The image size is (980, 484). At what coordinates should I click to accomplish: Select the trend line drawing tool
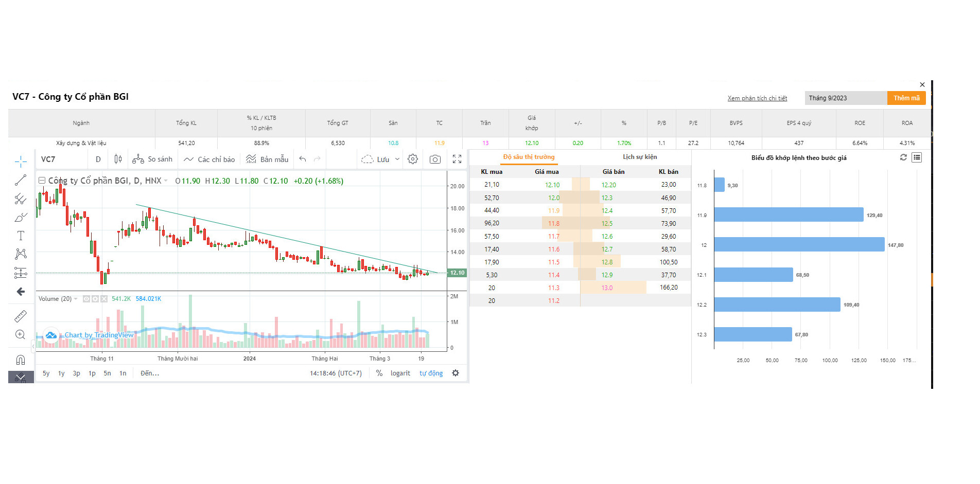[x=21, y=181]
